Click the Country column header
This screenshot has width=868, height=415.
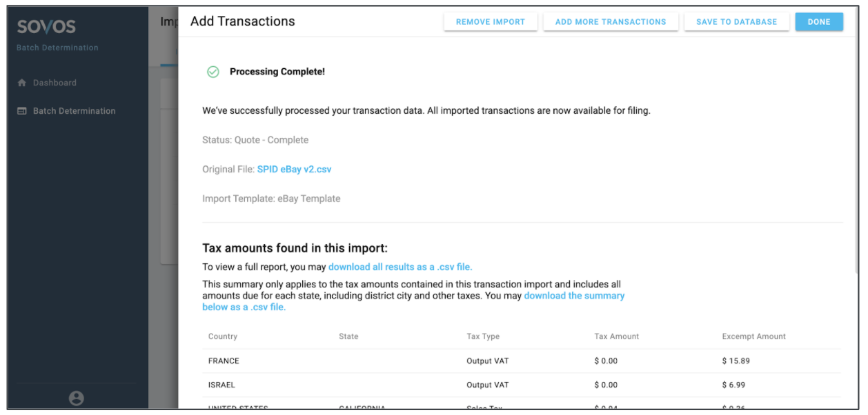[x=223, y=336]
